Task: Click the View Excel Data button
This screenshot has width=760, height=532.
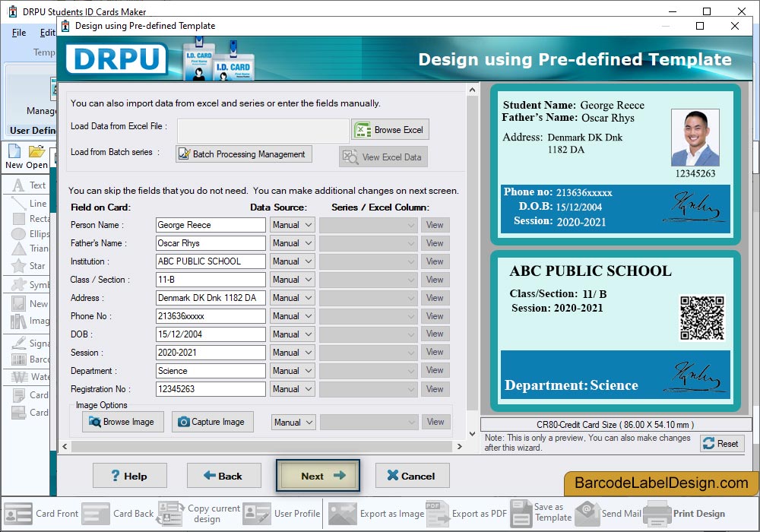Action: 383,157
